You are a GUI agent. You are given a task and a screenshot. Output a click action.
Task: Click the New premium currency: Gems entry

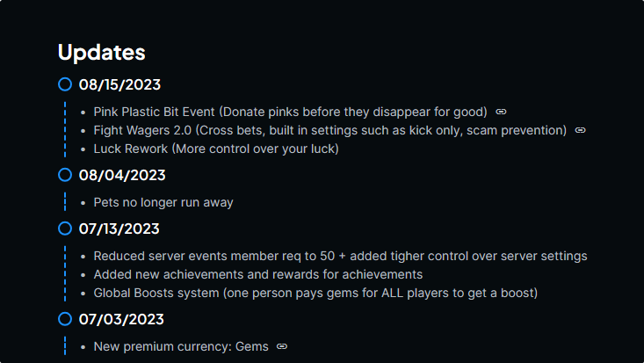coord(181,346)
